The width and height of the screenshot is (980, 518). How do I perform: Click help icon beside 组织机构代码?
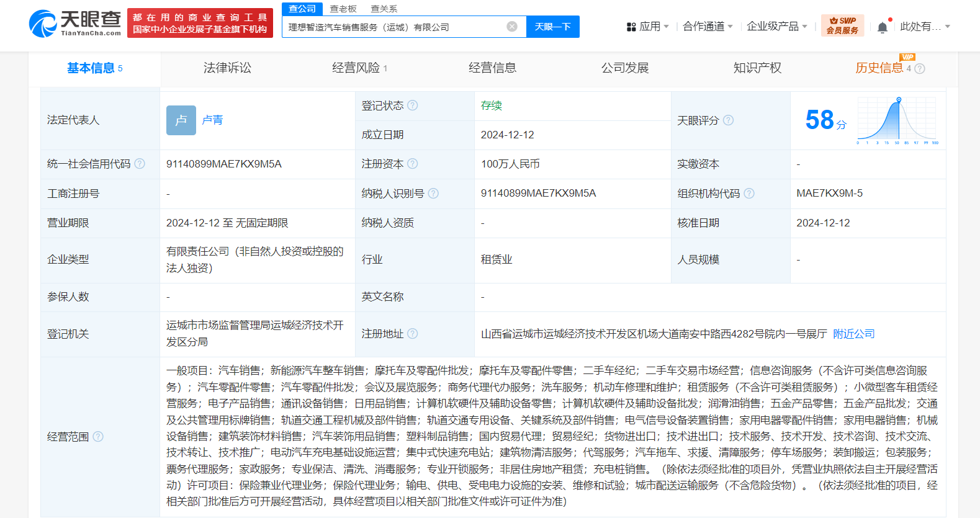pos(749,194)
